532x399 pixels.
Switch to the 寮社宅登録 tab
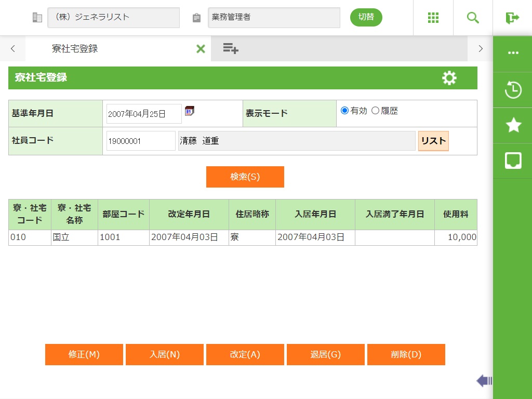pyautogui.click(x=75, y=49)
